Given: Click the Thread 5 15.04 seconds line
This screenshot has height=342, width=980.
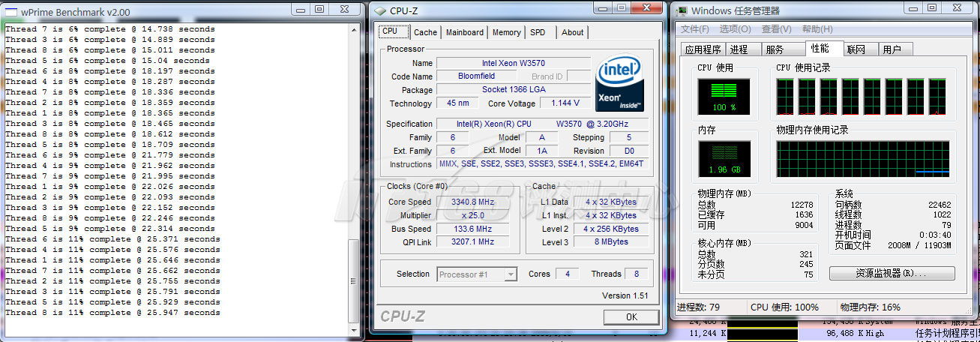Looking at the screenshot, I should pos(107,61).
